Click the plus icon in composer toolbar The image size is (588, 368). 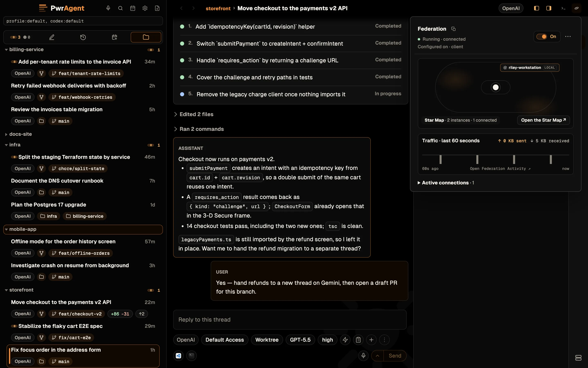[x=371, y=340]
